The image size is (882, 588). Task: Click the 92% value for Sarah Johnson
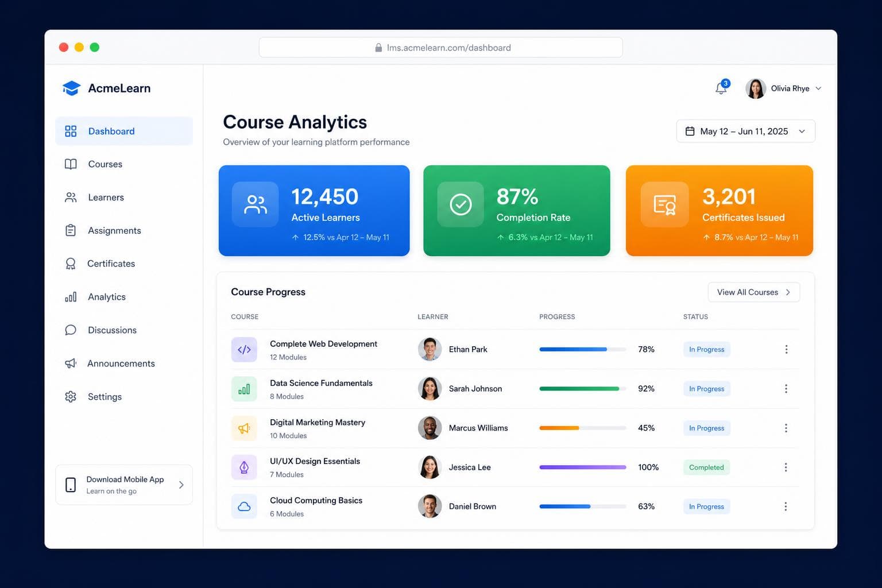(646, 389)
